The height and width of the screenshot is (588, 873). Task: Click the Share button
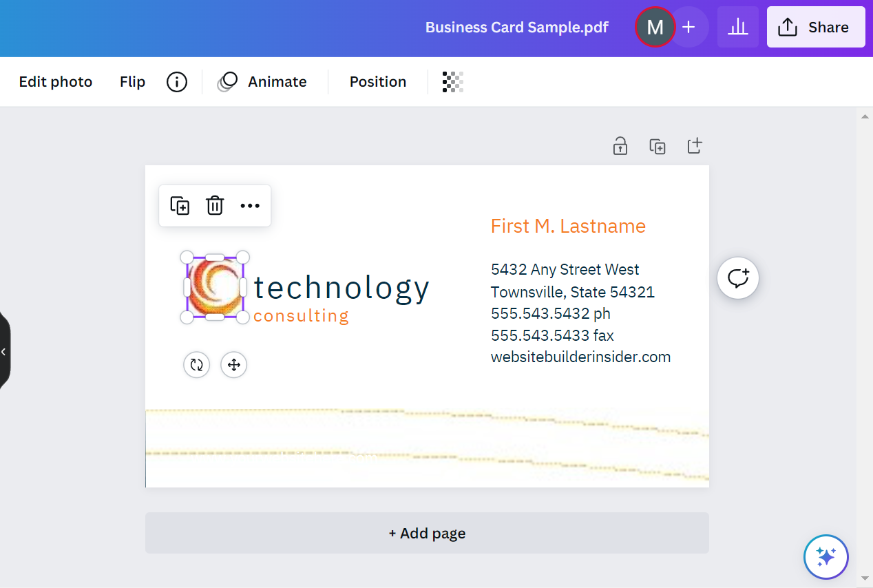pos(816,27)
